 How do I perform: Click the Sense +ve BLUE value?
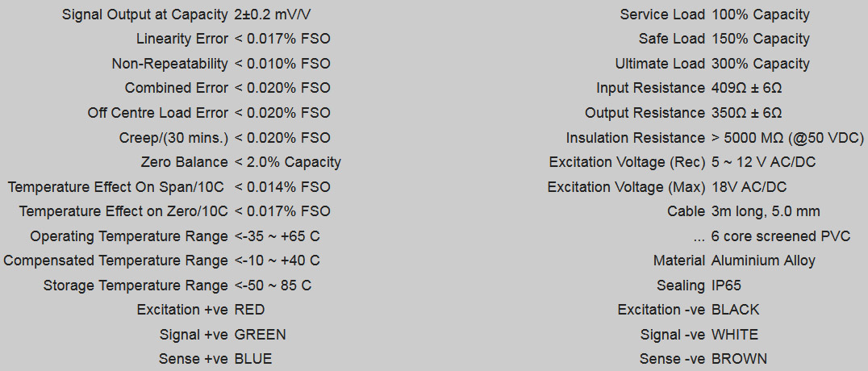point(253,359)
